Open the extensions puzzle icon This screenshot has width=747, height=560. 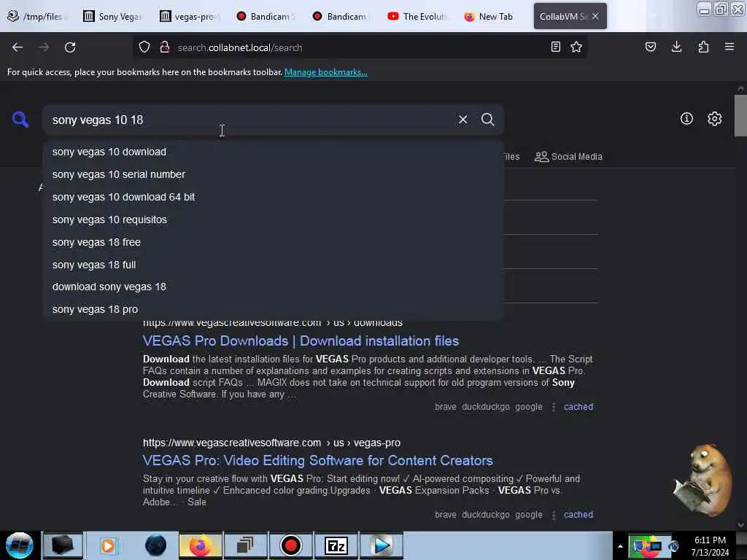[703, 47]
